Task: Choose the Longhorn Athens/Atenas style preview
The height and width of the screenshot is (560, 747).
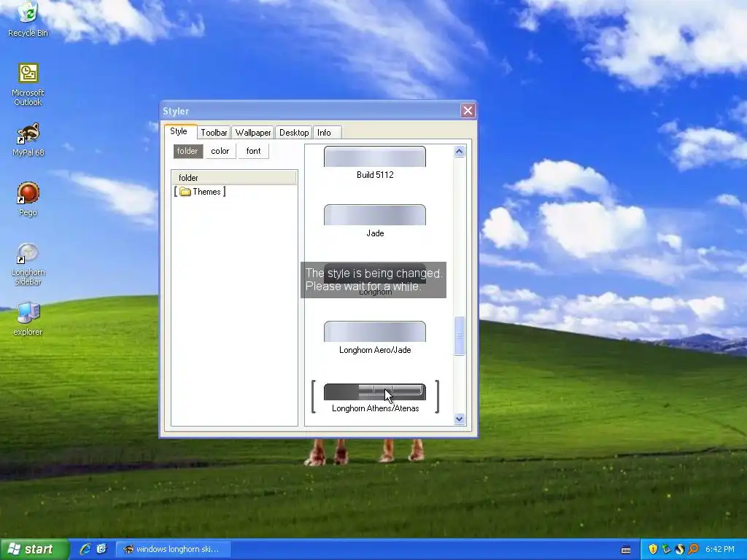Action: [x=375, y=392]
